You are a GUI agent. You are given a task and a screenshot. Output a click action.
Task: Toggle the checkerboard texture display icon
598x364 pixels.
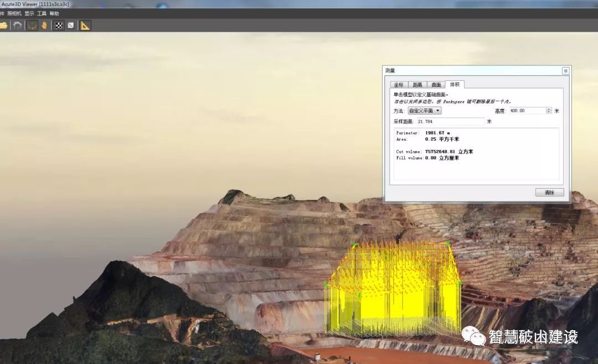[59, 25]
